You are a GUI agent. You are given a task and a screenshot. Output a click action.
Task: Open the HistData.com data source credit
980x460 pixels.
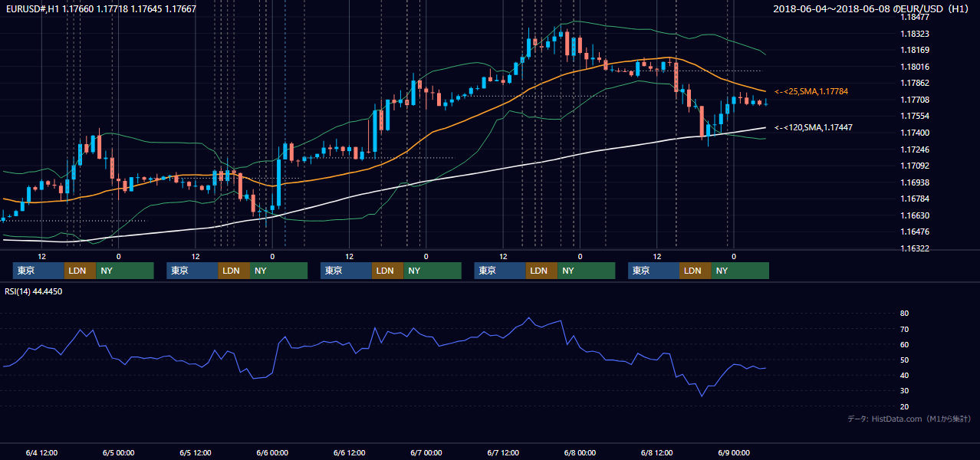[909, 419]
